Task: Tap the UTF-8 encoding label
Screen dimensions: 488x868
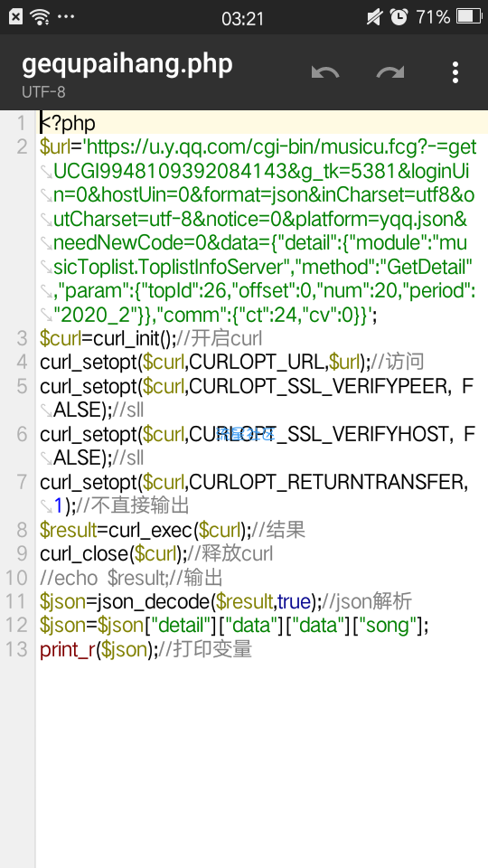Action: 43,92
